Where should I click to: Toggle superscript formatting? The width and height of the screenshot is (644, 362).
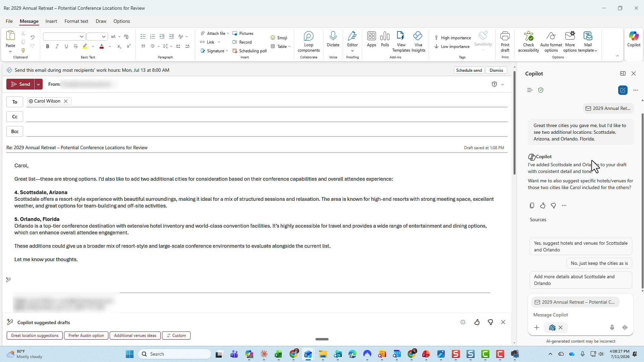click(x=128, y=46)
